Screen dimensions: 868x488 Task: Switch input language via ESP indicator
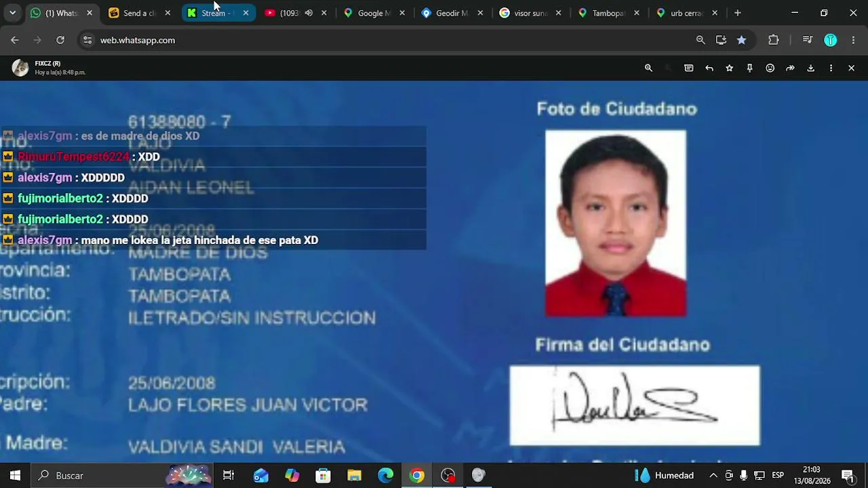click(x=778, y=475)
